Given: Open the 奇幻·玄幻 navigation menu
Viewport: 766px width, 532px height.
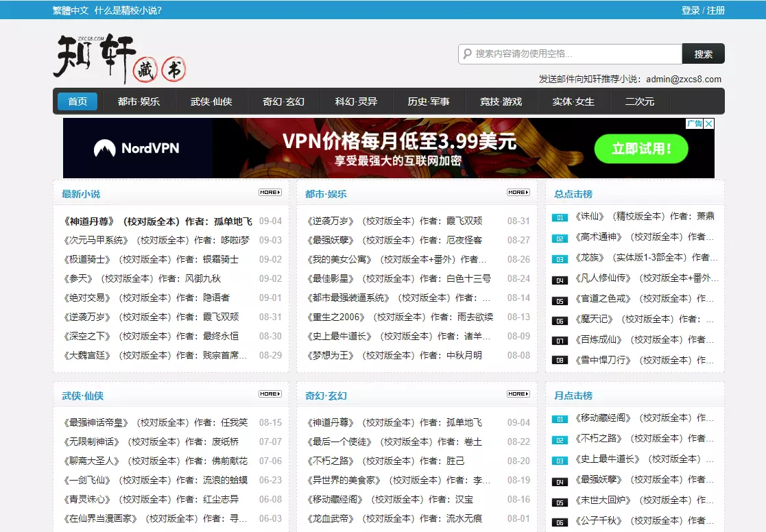Looking at the screenshot, I should tap(283, 101).
